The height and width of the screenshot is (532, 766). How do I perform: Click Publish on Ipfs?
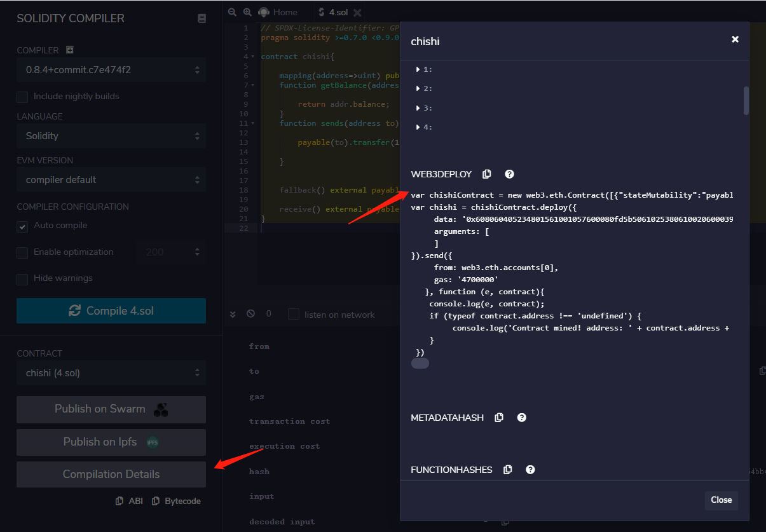pyautogui.click(x=111, y=442)
